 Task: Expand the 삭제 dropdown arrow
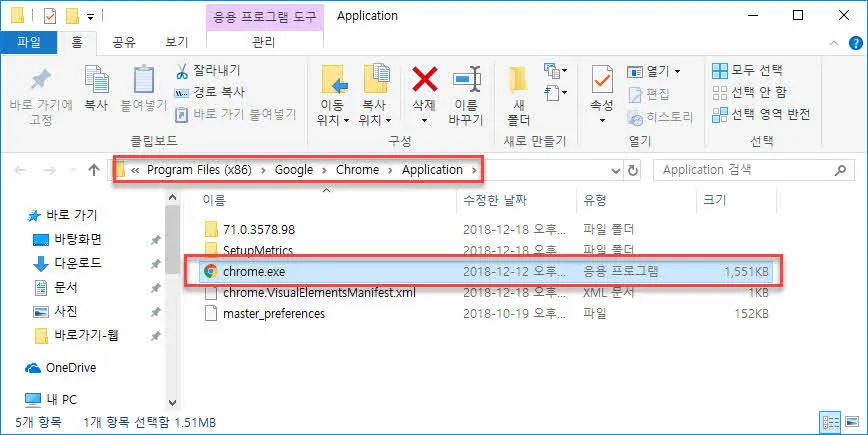pyautogui.click(x=425, y=121)
